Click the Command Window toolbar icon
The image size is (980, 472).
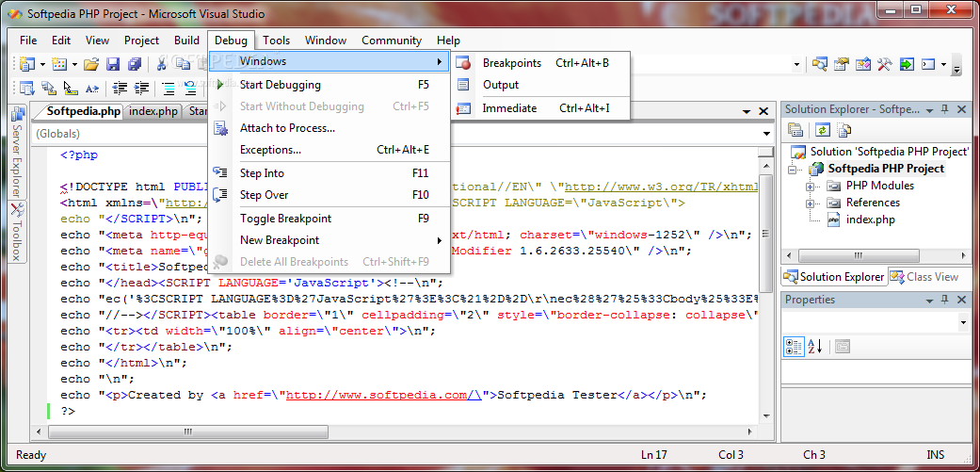[929, 64]
